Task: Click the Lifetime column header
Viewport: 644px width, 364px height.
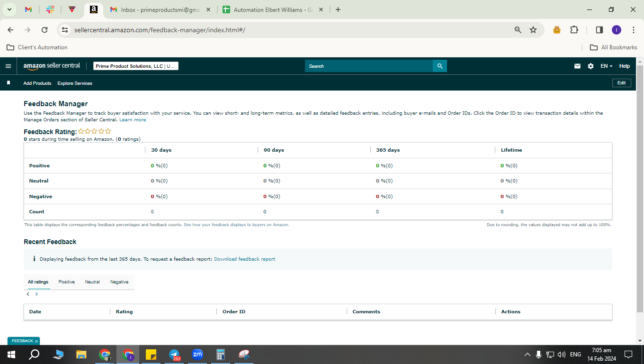Action: [x=511, y=150]
